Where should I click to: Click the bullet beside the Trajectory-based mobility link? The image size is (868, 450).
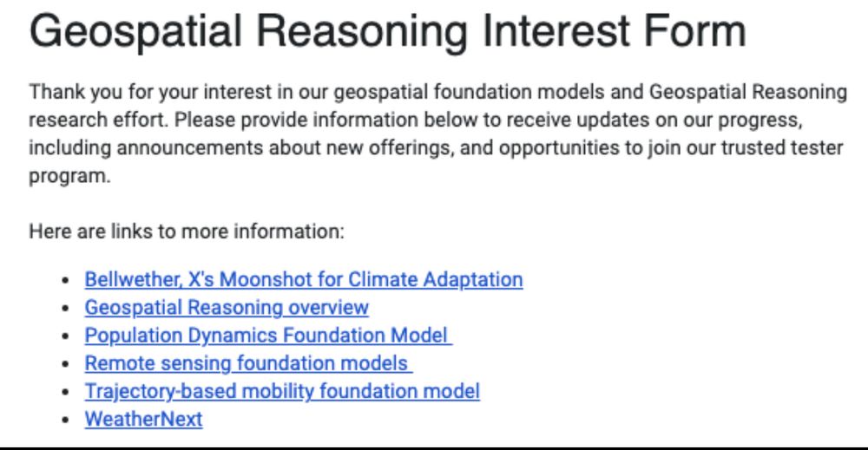click(x=66, y=392)
